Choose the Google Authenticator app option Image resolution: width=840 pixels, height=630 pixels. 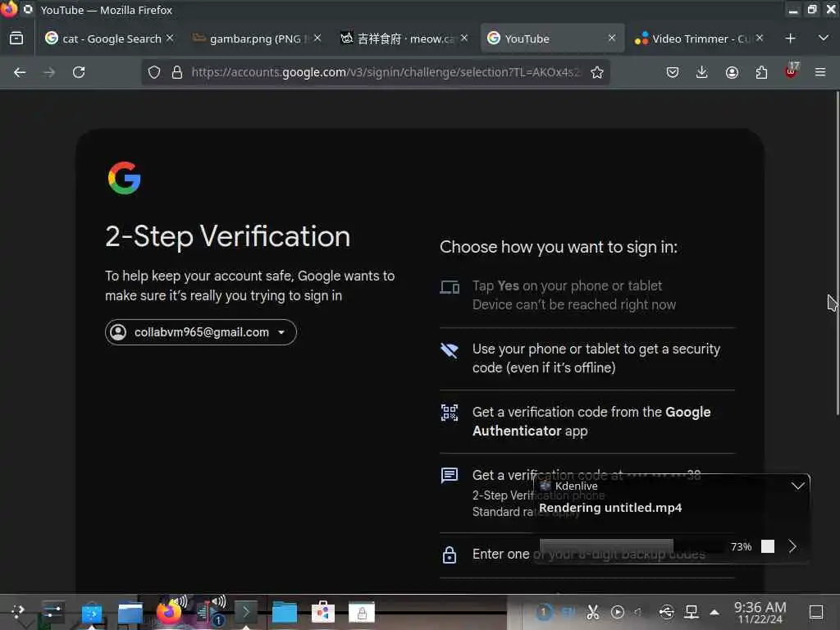587,422
